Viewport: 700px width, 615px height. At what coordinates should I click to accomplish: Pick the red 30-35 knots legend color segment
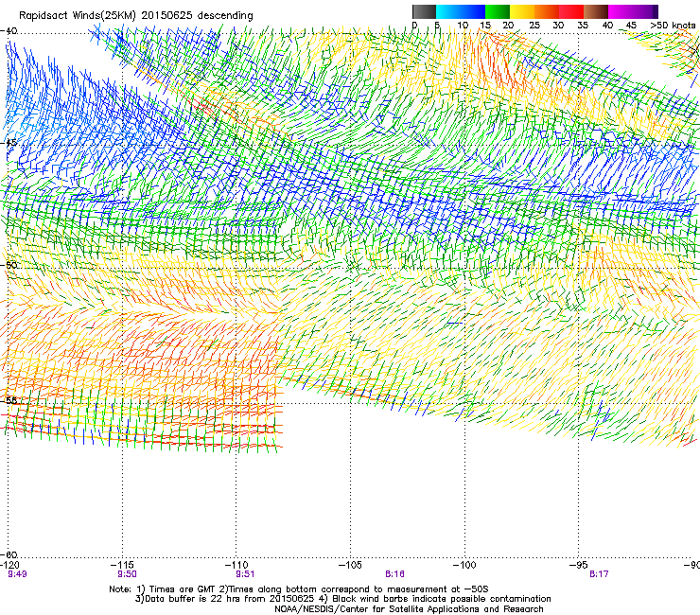pos(571,11)
